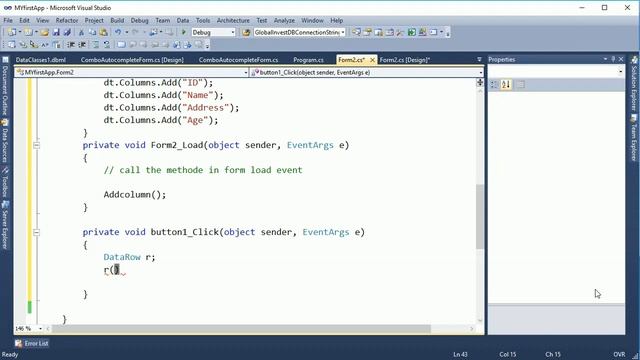Click the Copy icon in the toolbar
The height and width of the screenshot is (360, 640).
[92, 32]
